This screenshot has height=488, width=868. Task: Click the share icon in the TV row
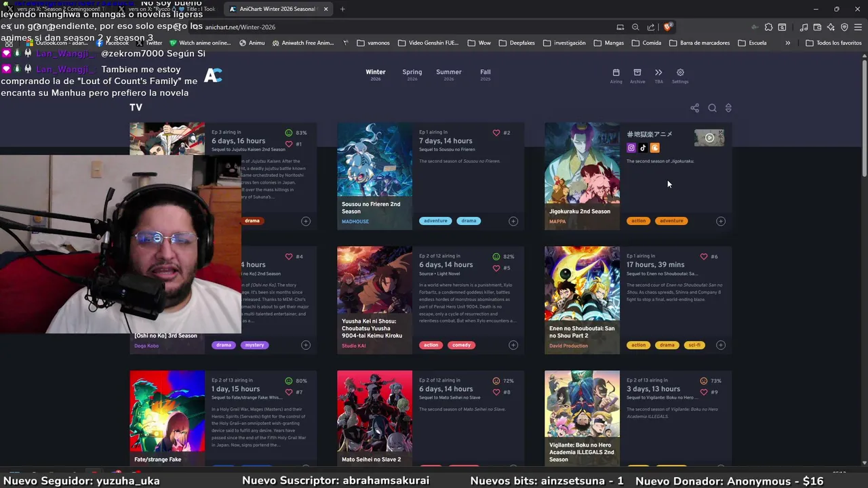[x=694, y=108]
